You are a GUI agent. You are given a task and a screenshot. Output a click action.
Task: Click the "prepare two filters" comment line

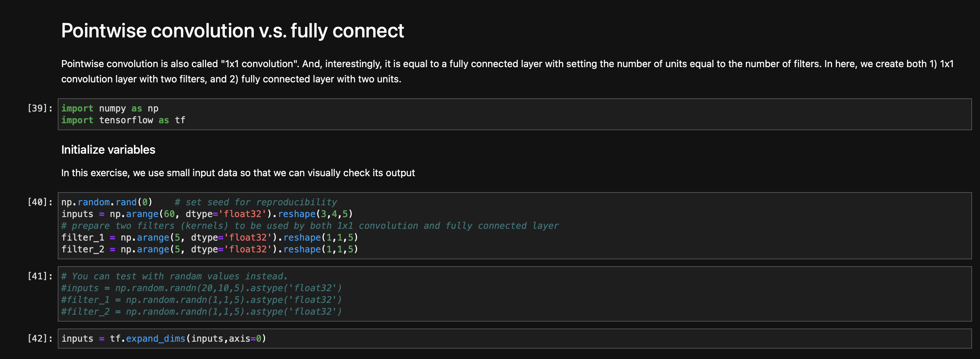coord(310,226)
